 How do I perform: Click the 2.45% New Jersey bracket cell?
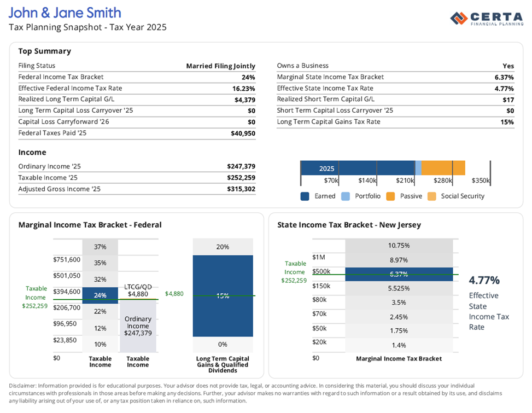click(399, 317)
